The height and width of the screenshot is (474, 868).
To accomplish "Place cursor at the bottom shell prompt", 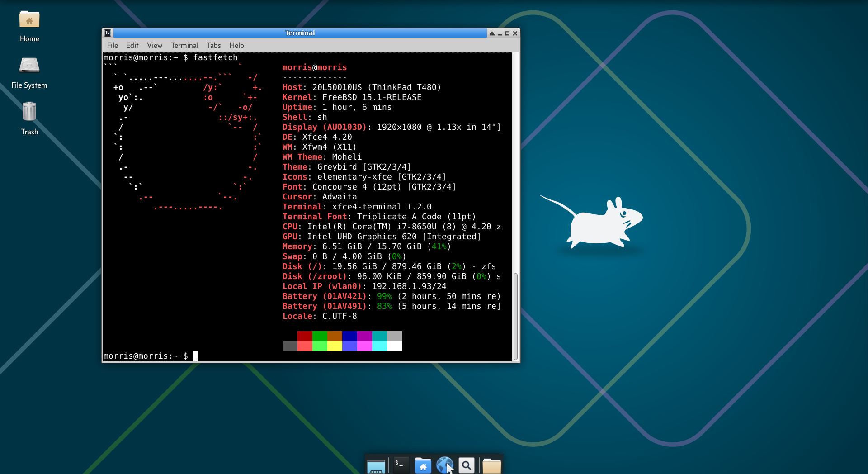I will tap(196, 356).
